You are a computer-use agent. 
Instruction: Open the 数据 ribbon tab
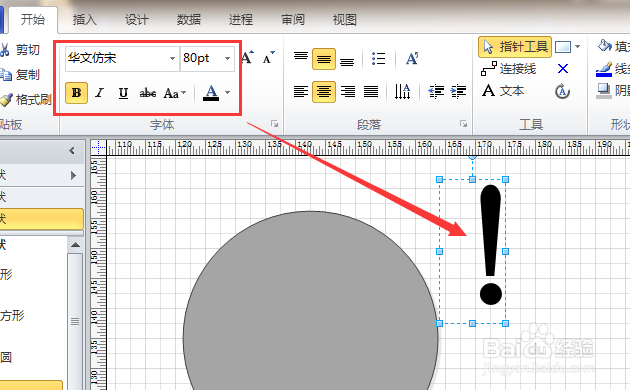pyautogui.click(x=189, y=19)
